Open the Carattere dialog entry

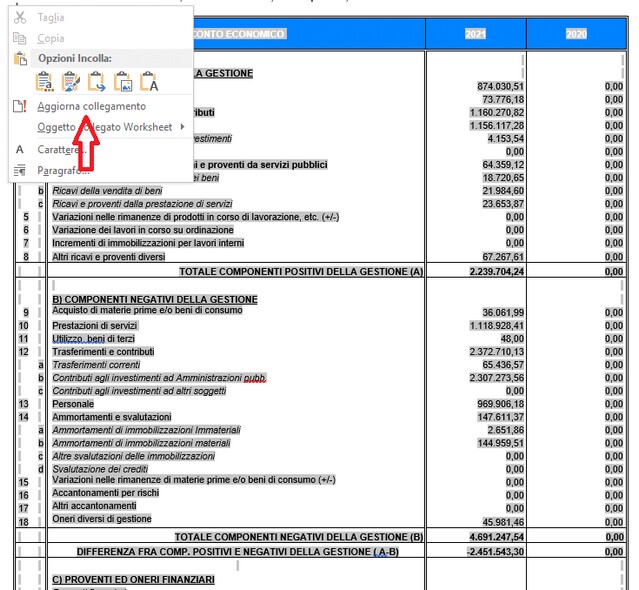pyautogui.click(x=62, y=150)
